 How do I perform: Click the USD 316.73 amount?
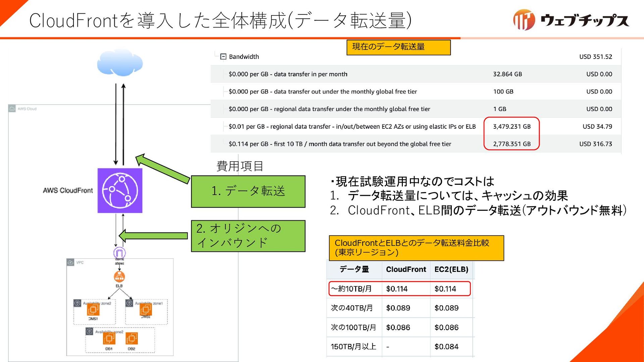(x=595, y=144)
